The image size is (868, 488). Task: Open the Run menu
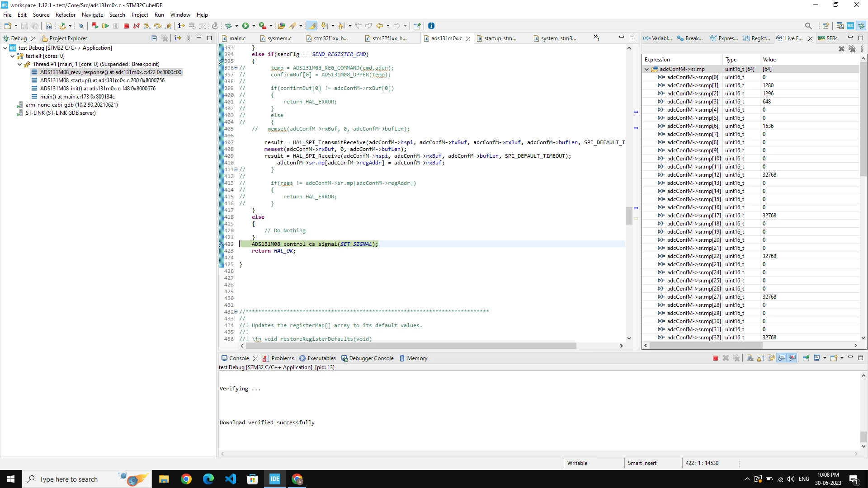[159, 14]
